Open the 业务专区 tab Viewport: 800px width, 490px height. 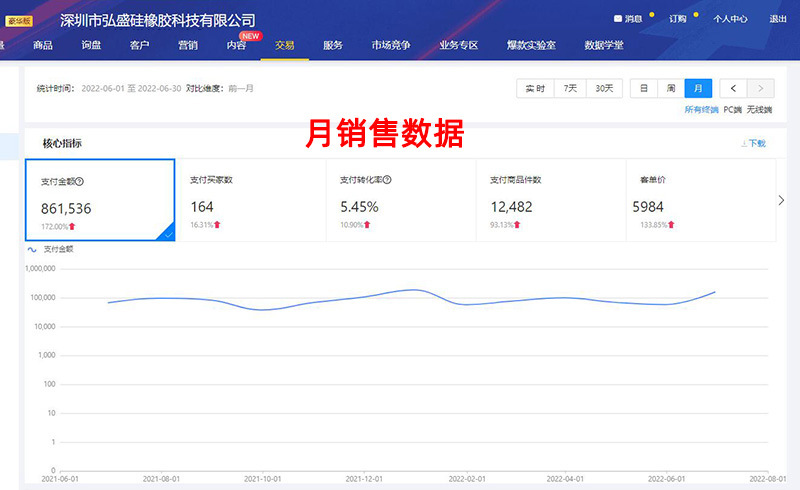(x=459, y=45)
